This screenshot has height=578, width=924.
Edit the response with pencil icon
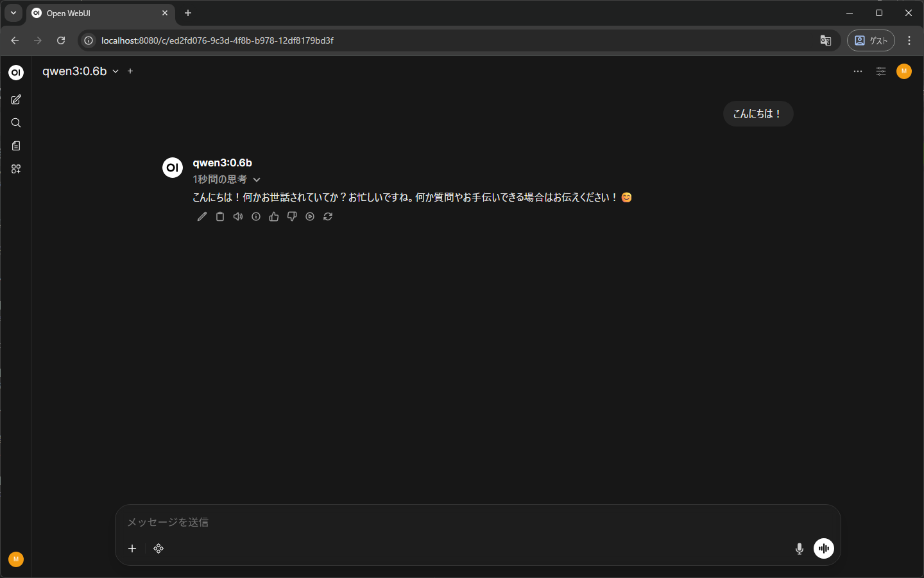202,217
